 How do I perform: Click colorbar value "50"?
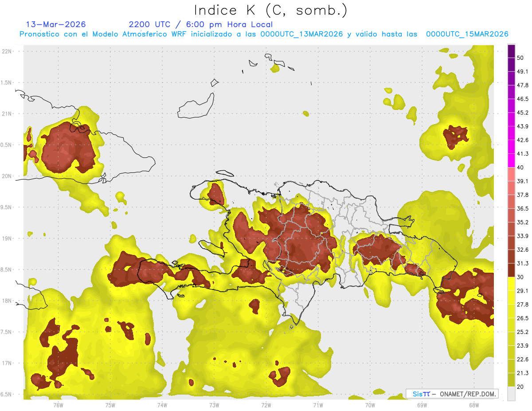[x=520, y=58]
